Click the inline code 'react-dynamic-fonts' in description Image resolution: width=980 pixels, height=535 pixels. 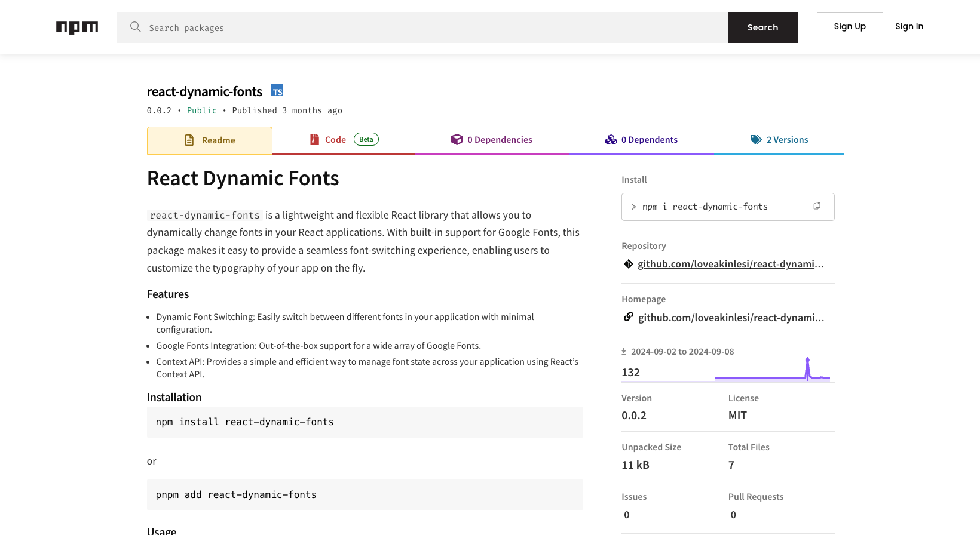coord(205,216)
